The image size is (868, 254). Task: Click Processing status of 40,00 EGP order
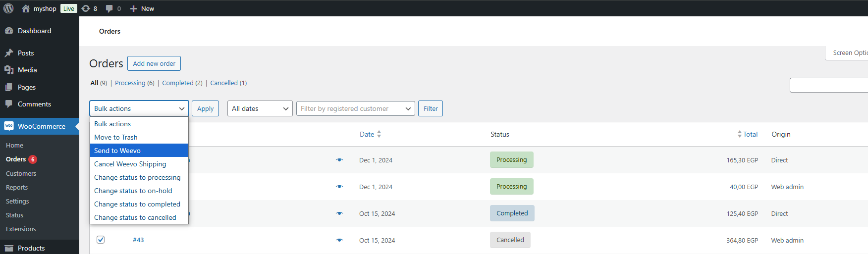tap(512, 187)
